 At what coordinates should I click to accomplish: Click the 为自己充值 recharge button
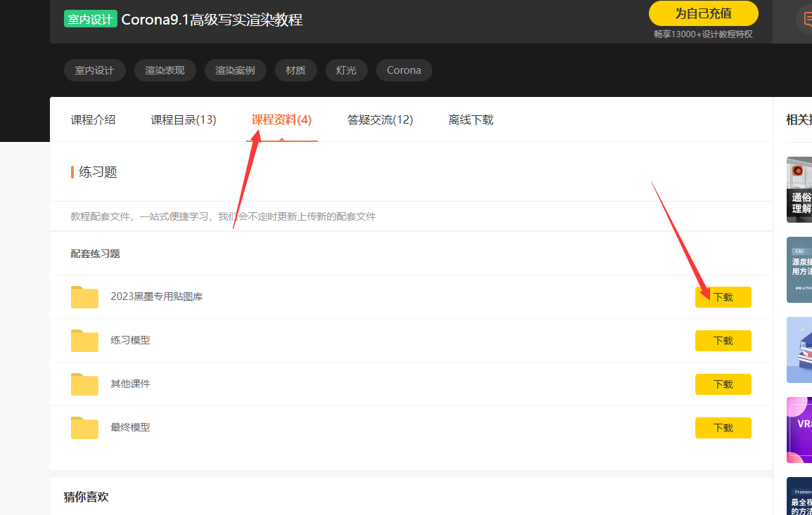pos(703,13)
